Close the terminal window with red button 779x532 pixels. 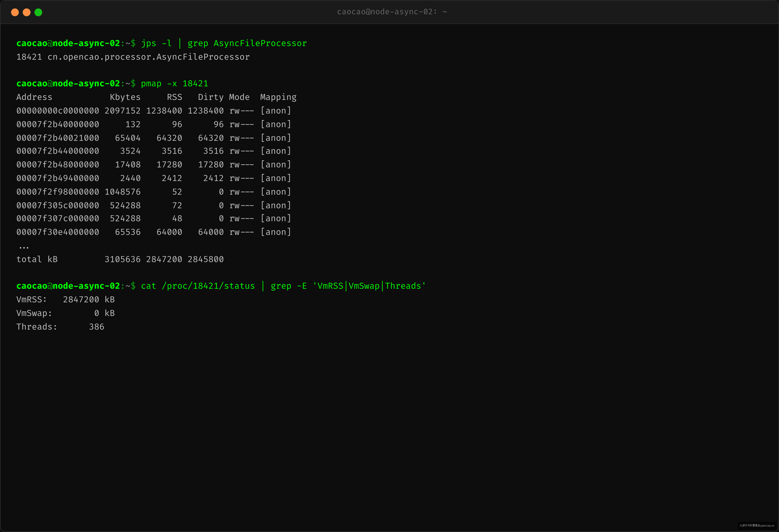click(x=15, y=12)
